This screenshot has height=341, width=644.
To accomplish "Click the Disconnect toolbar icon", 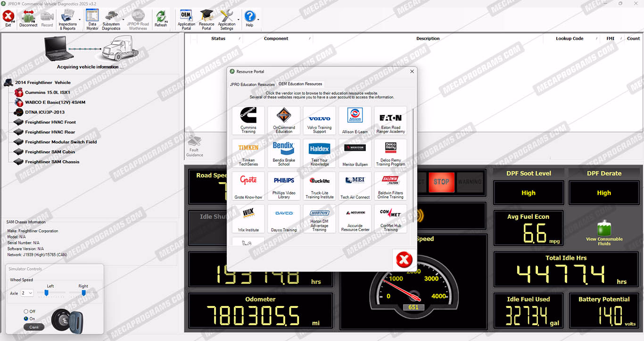I will click(28, 19).
